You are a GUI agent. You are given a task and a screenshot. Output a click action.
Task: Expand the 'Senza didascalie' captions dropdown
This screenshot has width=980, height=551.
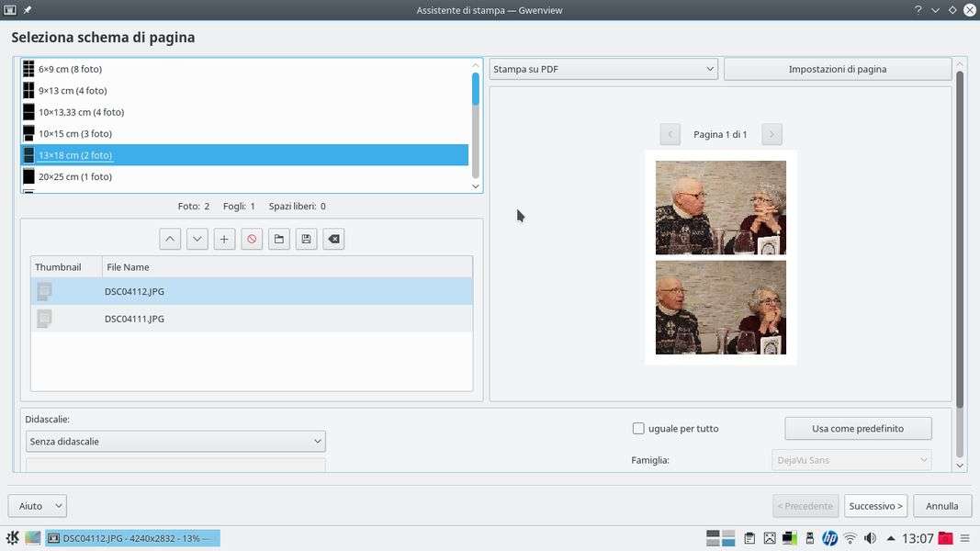pyautogui.click(x=175, y=442)
